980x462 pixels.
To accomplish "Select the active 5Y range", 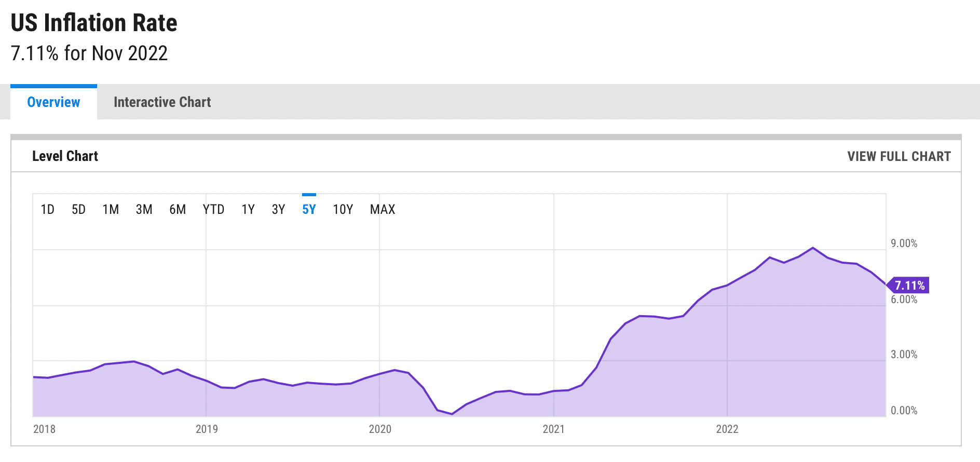I will tap(309, 209).
